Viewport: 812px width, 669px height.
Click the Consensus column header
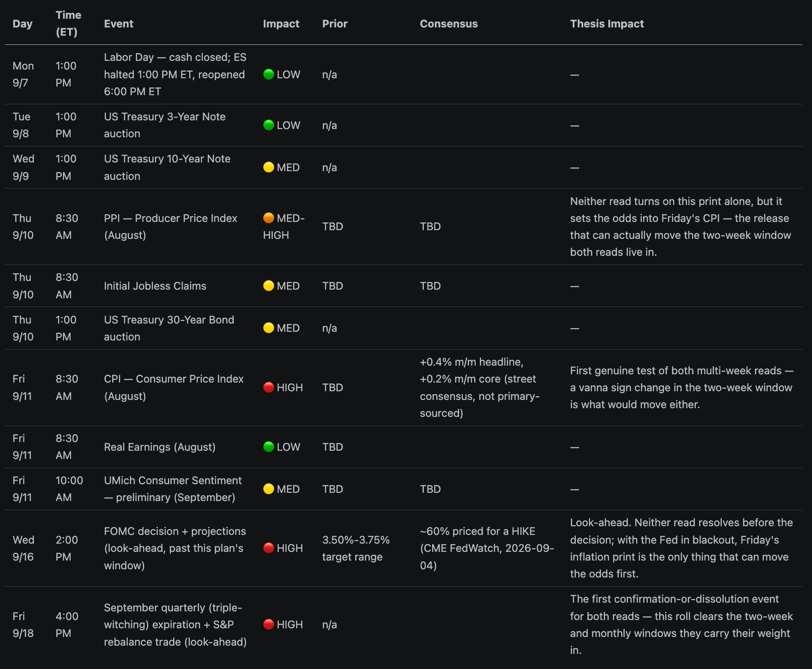click(449, 24)
